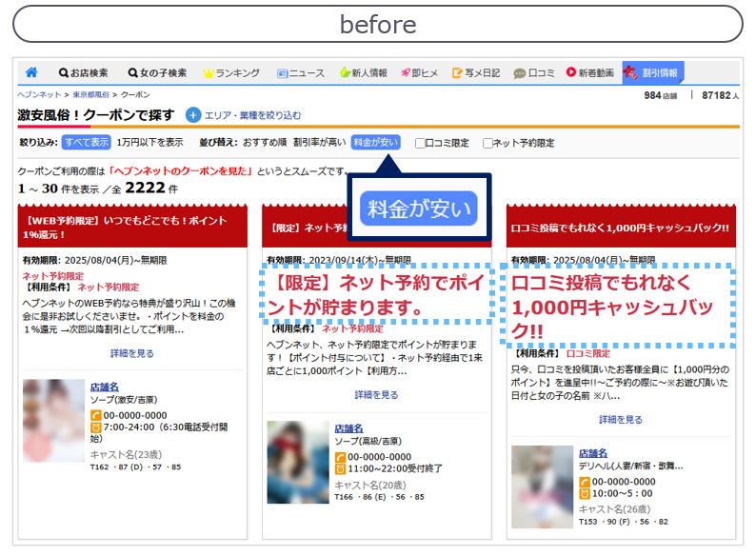Open 口コミ in the nav bar

(x=534, y=72)
